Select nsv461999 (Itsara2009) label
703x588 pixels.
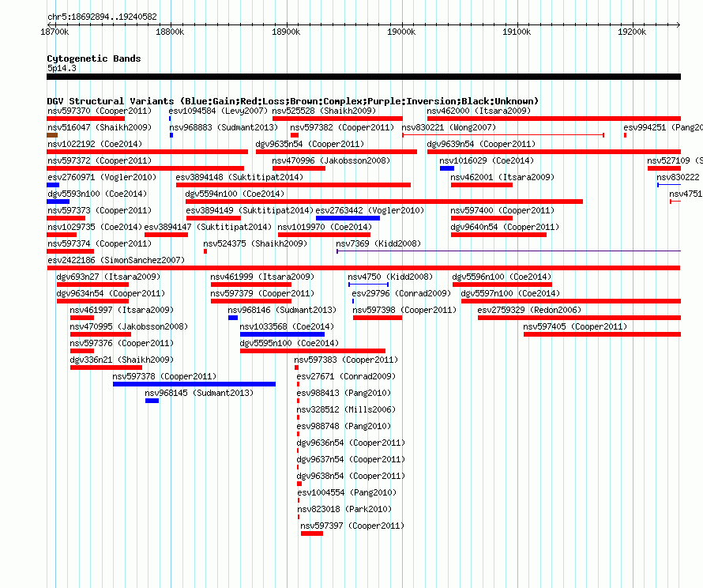[262, 277]
